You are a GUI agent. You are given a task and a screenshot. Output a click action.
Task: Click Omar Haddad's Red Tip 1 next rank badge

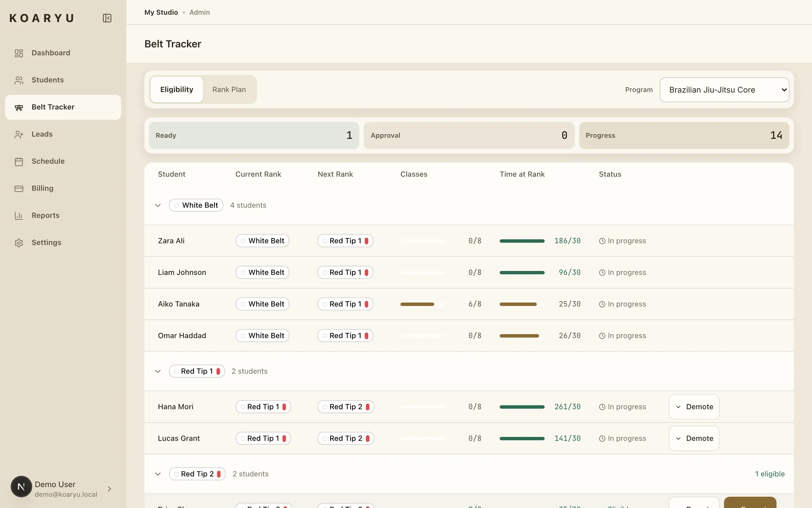tap(345, 336)
